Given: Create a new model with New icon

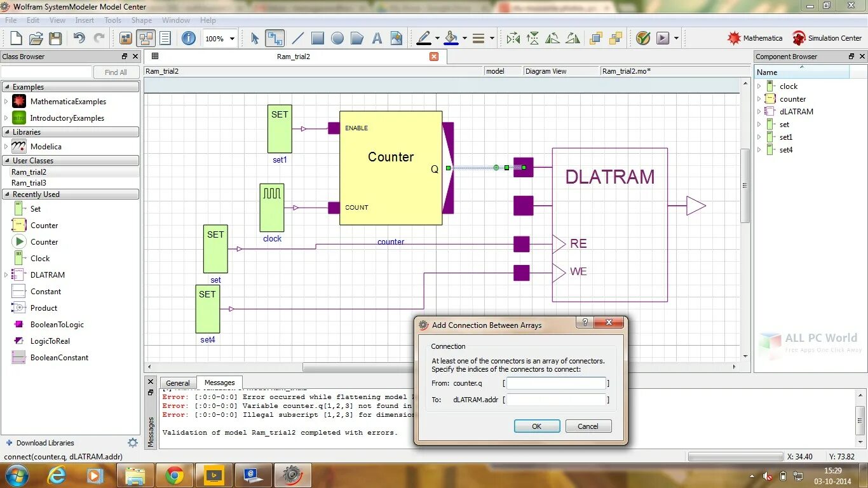Looking at the screenshot, I should point(16,38).
